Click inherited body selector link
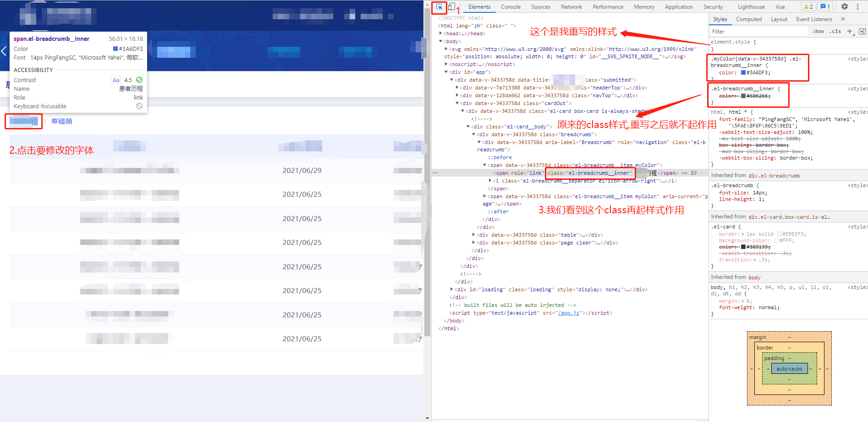Screen dimensions: 868x422 pos(754,278)
